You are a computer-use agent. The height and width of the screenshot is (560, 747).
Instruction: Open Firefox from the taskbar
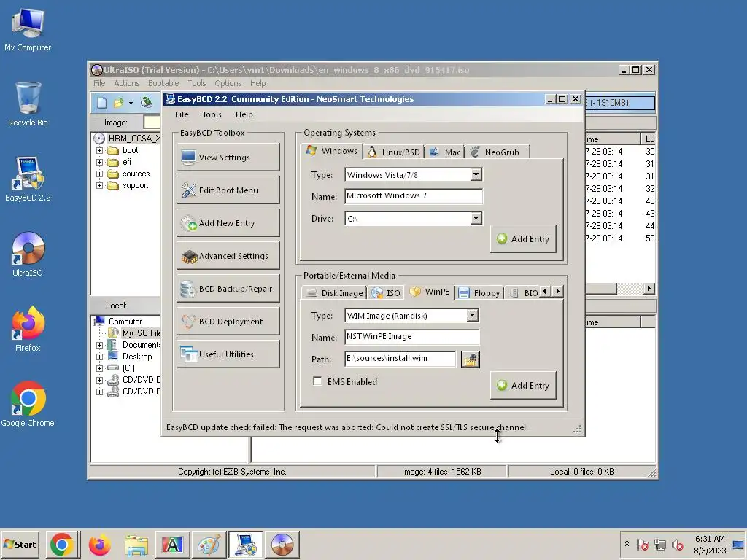(99, 544)
